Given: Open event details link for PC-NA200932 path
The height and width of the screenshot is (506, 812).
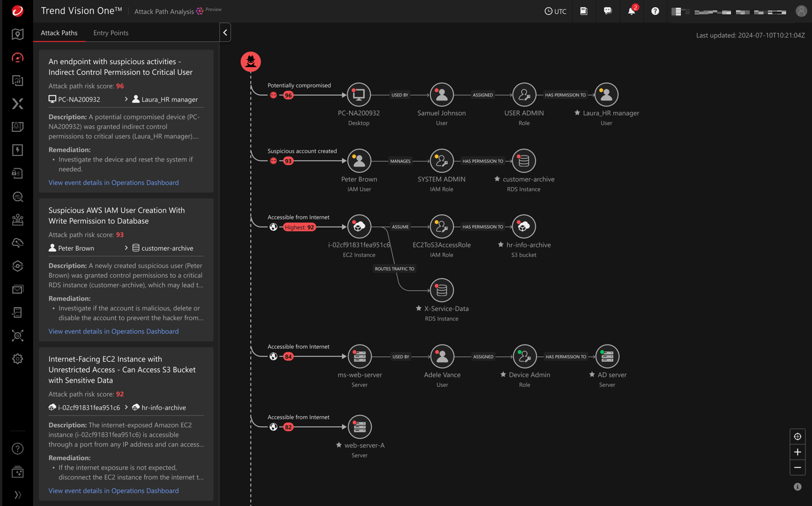Looking at the screenshot, I should click(113, 182).
